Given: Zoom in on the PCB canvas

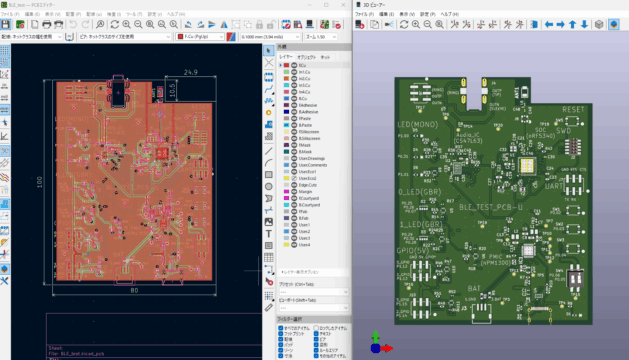Looking at the screenshot, I should (x=126, y=24).
